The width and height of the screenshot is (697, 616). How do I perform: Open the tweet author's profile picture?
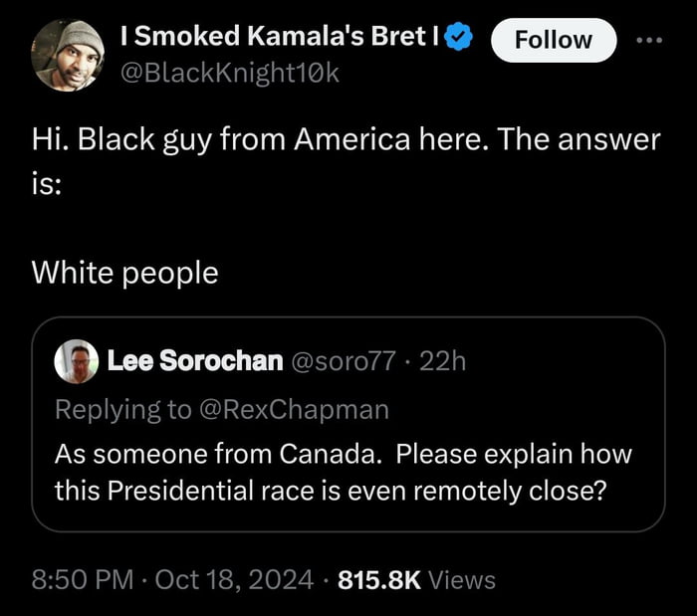click(69, 55)
